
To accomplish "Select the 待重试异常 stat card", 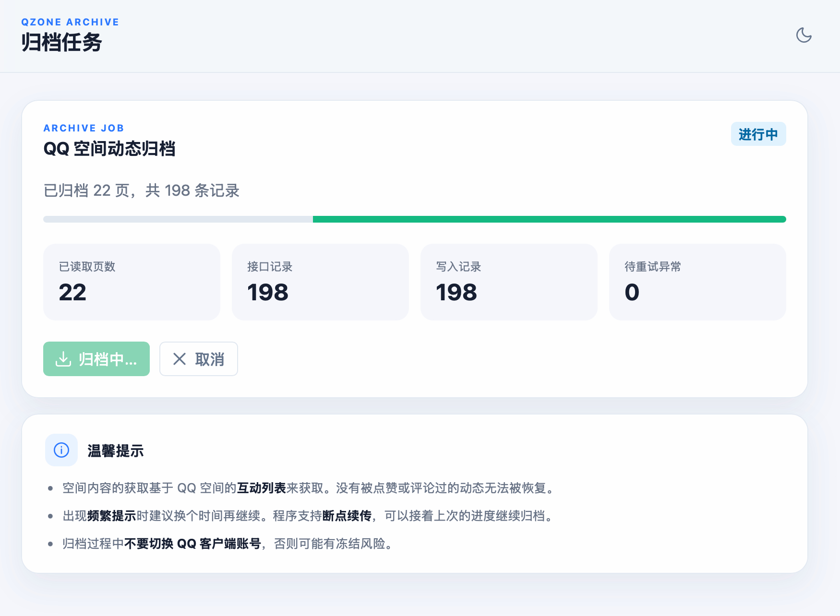I will (x=697, y=282).
